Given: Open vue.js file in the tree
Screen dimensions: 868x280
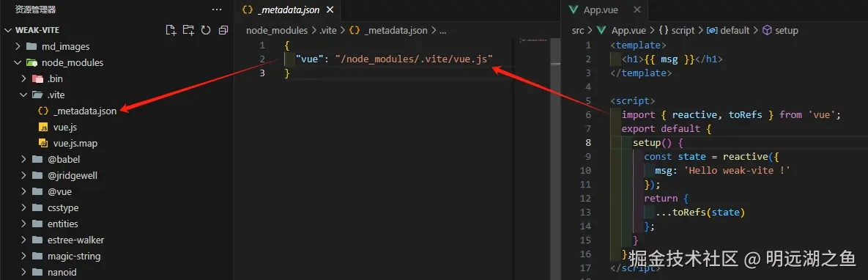Looking at the screenshot, I should click(64, 127).
